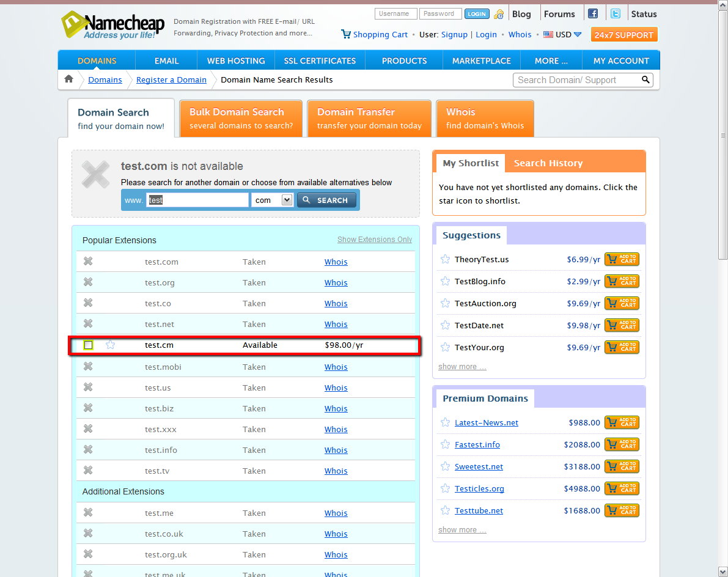Open the Twitter icon link
The height and width of the screenshot is (577, 728).
(615, 13)
